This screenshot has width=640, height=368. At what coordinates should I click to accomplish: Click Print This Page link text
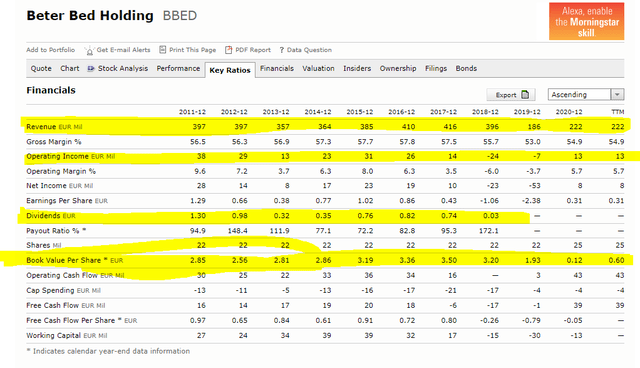click(x=193, y=50)
